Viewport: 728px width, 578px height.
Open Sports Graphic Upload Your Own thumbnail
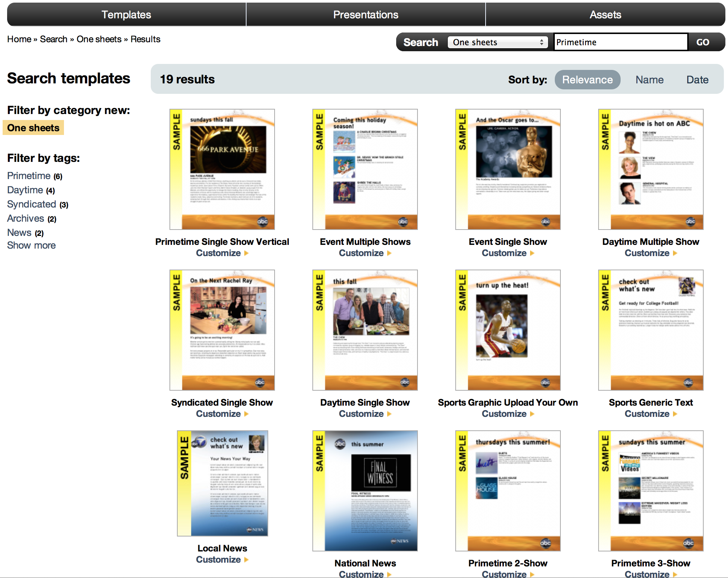point(508,330)
